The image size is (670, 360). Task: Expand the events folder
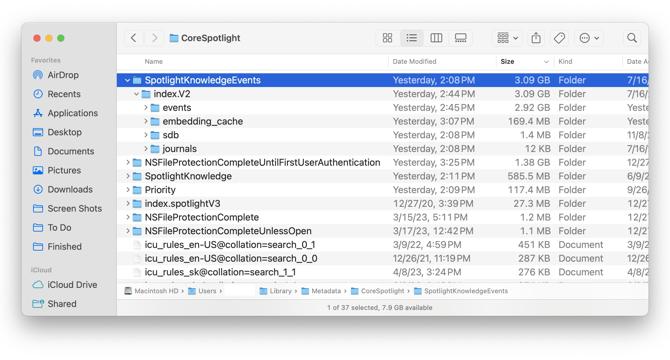pyautogui.click(x=145, y=108)
